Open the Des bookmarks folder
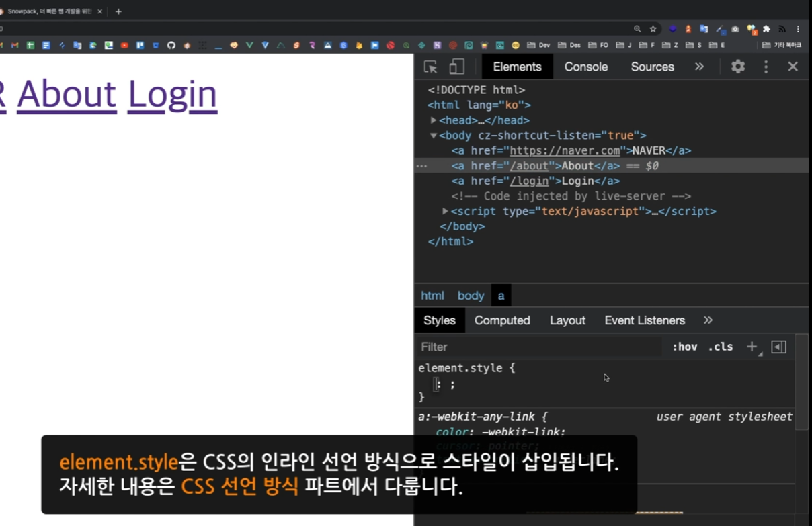This screenshot has width=812, height=526. tap(569, 45)
